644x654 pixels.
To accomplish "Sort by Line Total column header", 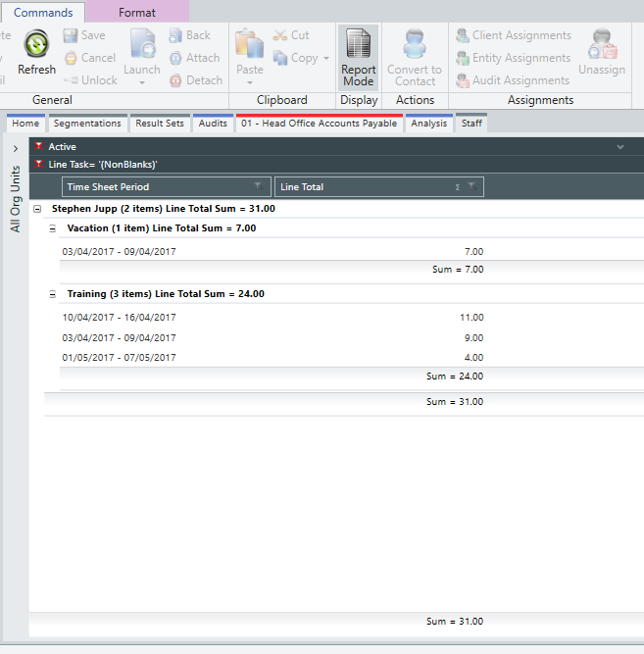I will (379, 186).
